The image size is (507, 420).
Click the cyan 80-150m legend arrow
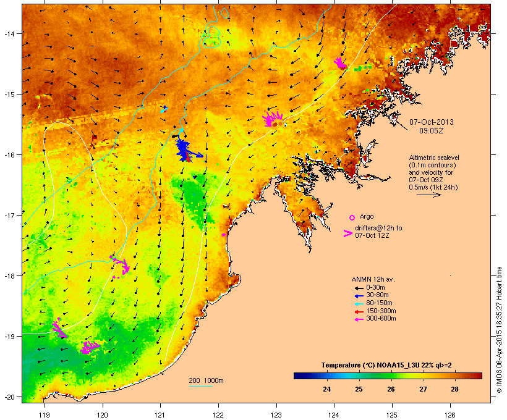pyautogui.click(x=359, y=304)
